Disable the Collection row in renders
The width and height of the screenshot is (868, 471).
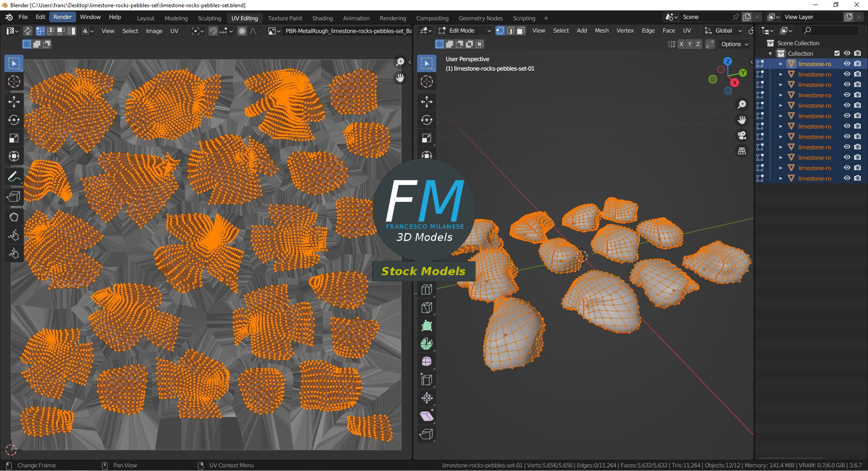coord(858,53)
